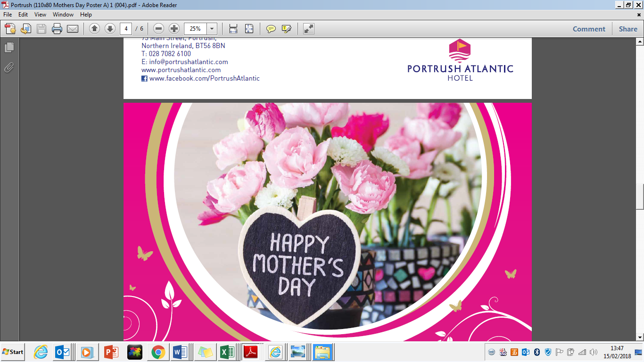
Task: Click the fit one full page icon
Action: [x=249, y=29]
